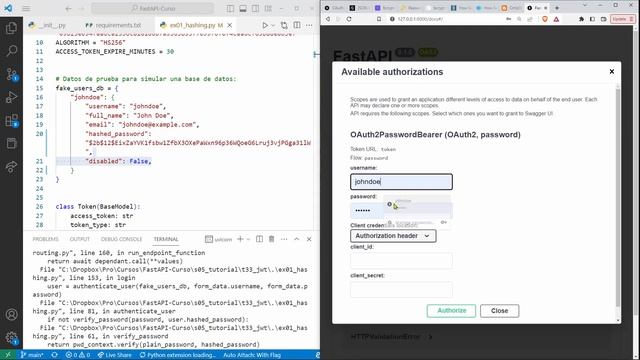This screenshot has width=640, height=360.
Task: Open the remote window status bar icon
Action: (8, 355)
